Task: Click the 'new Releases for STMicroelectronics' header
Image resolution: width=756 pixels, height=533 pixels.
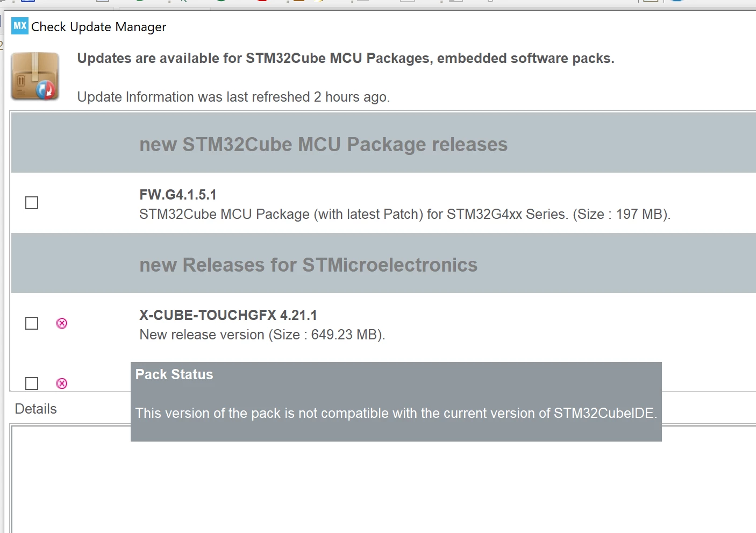Action: (308, 265)
